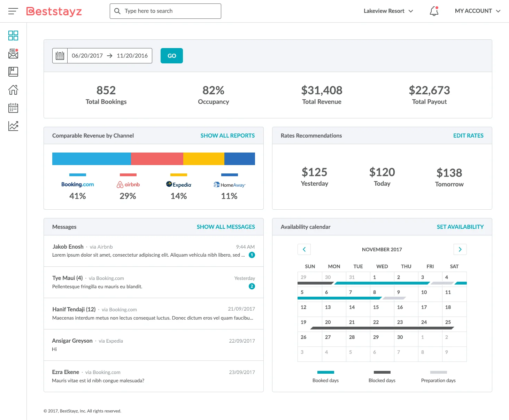This screenshot has width=509, height=420.
Task: Open SET AVAILABILITY link
Action: (x=460, y=227)
